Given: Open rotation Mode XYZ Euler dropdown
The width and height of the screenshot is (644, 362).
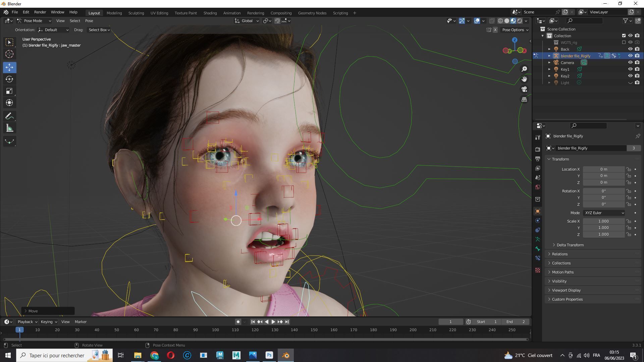Looking at the screenshot, I should [x=604, y=213].
